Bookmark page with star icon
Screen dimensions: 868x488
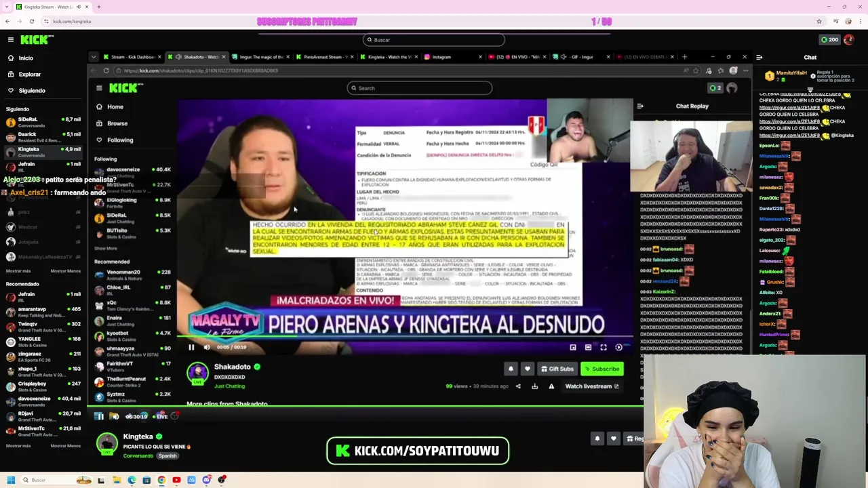click(x=696, y=70)
